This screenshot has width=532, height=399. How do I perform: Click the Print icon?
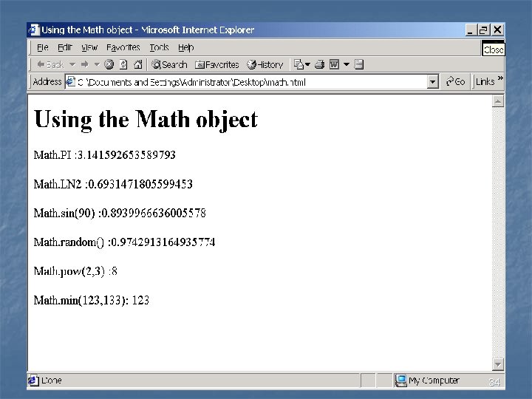click(x=319, y=64)
